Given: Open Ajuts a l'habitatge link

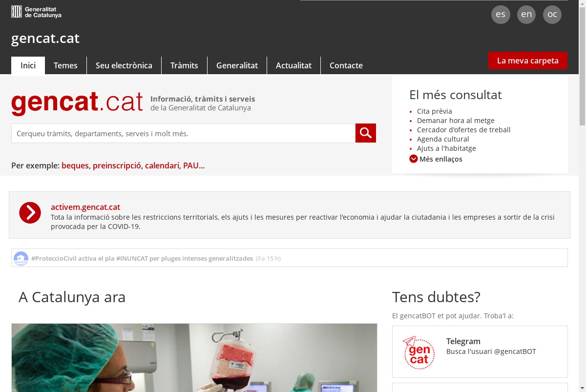Looking at the screenshot, I should point(446,148).
